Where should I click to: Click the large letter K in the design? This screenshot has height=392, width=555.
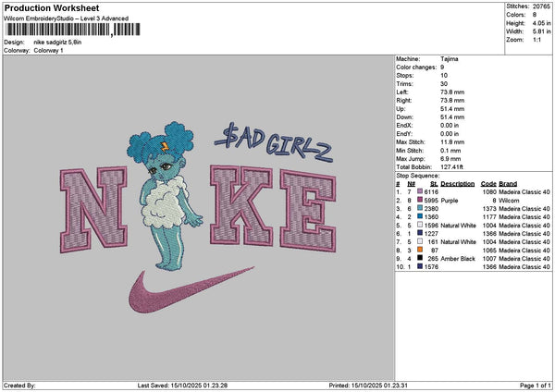coord(241,205)
